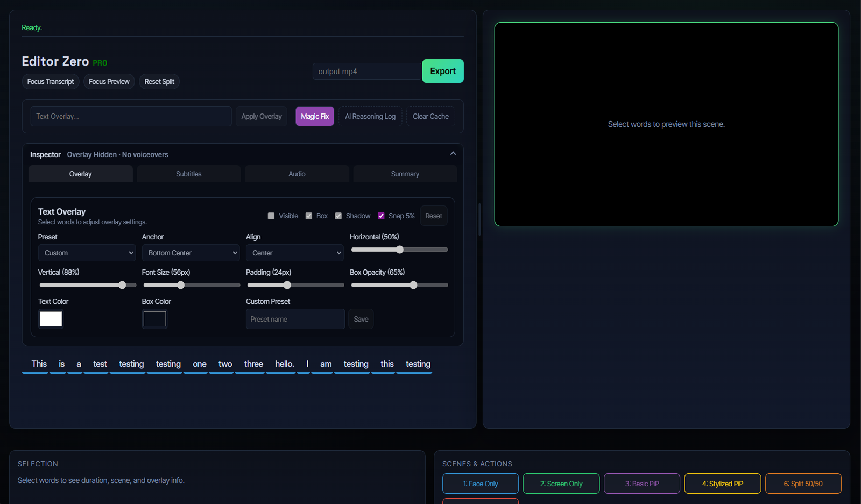Screen dimensions: 861x504
Task: Click the Magic Fix button
Action: (314, 116)
